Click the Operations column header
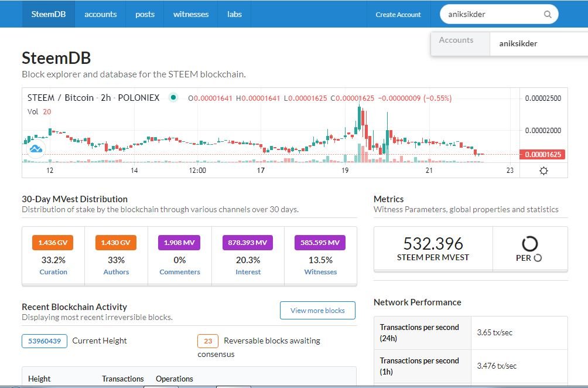This screenshot has height=388, width=588. point(175,379)
